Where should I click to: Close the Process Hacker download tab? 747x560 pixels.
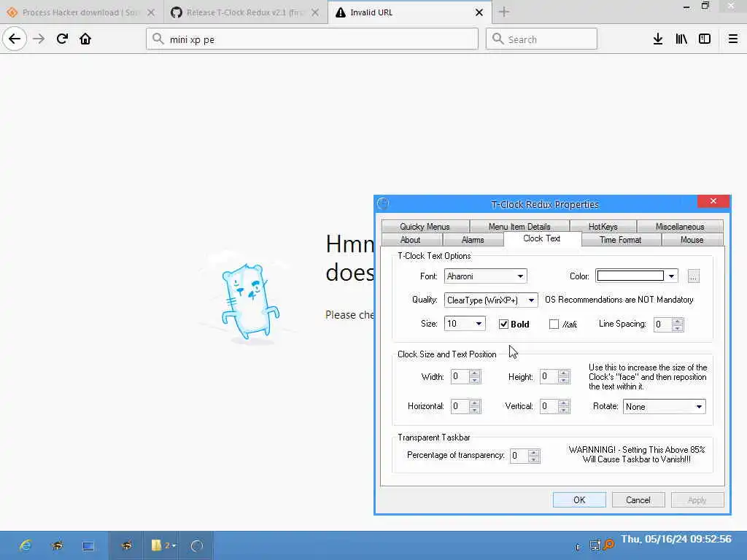[151, 13]
